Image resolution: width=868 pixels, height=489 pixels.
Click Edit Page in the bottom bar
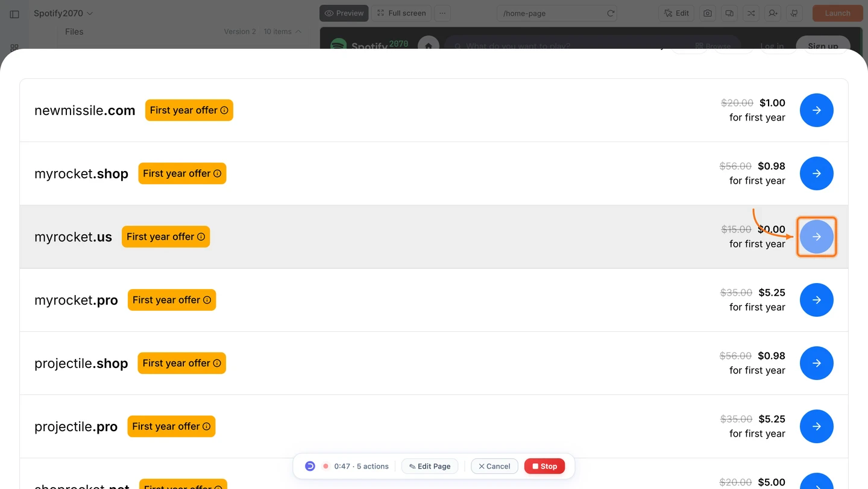pos(429,466)
